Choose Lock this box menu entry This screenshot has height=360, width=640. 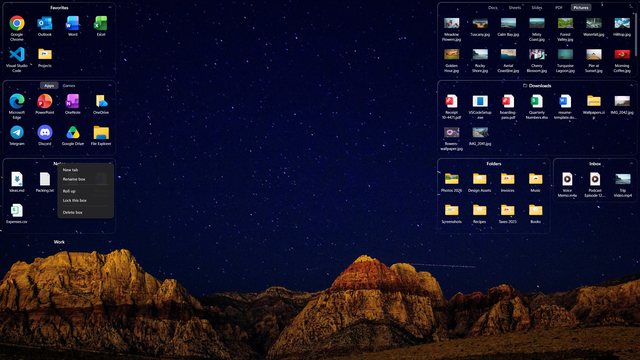pos(85,200)
